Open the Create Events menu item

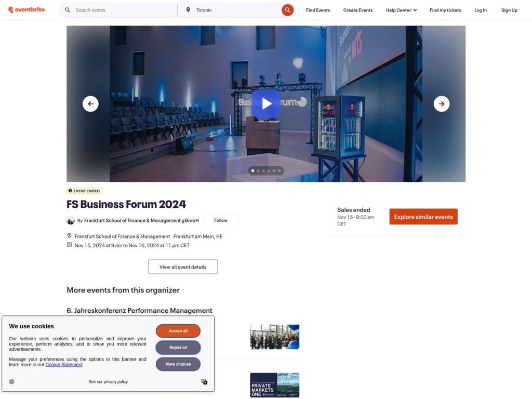pyautogui.click(x=357, y=10)
